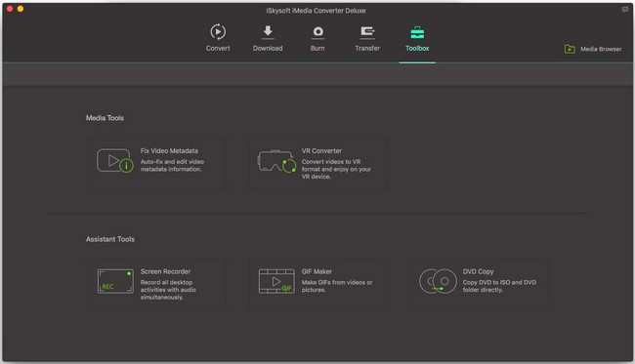635x364 pixels.
Task: Minimize the window with yellow button
Action: (x=21, y=9)
